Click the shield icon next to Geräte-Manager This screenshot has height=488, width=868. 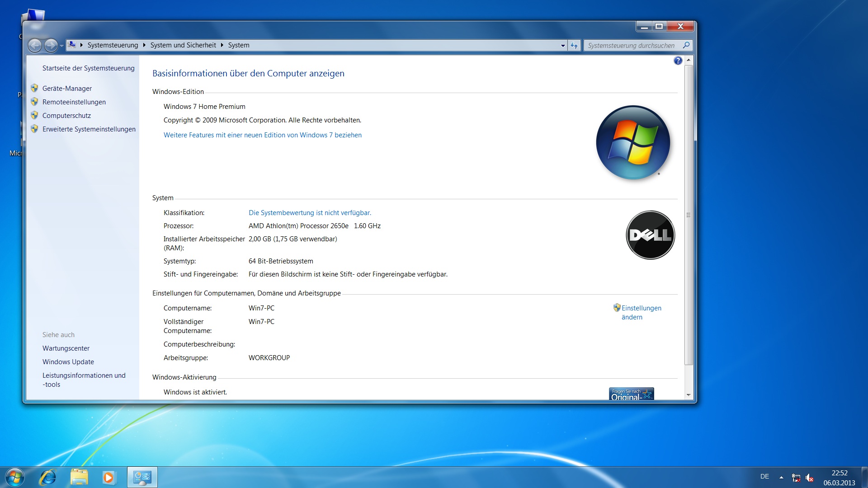[34, 88]
